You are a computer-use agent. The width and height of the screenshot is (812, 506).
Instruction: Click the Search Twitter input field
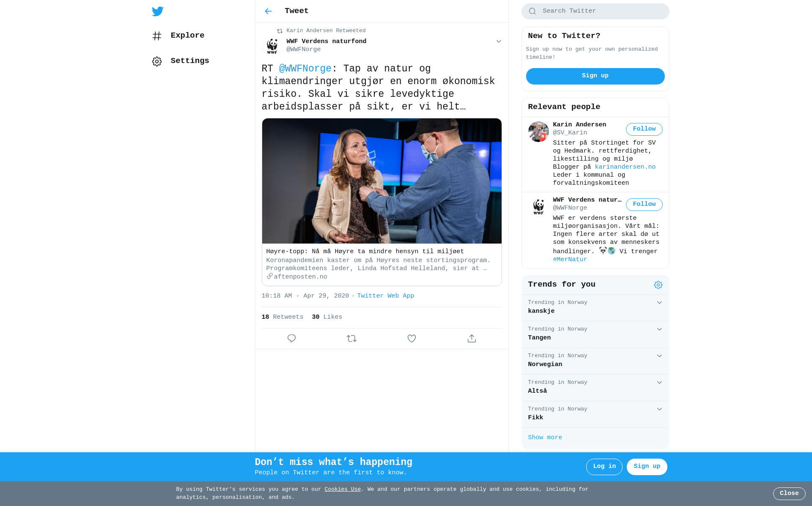tap(595, 11)
